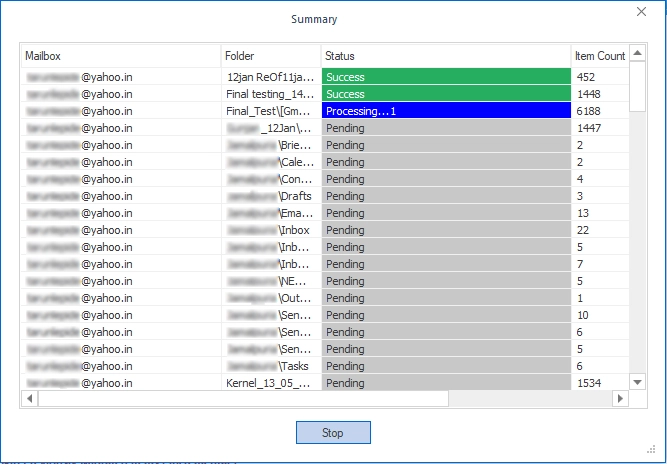Screen dimensions: 667x464
Task: Select folder cell ending _12Jan\…
Action: [x=271, y=128]
